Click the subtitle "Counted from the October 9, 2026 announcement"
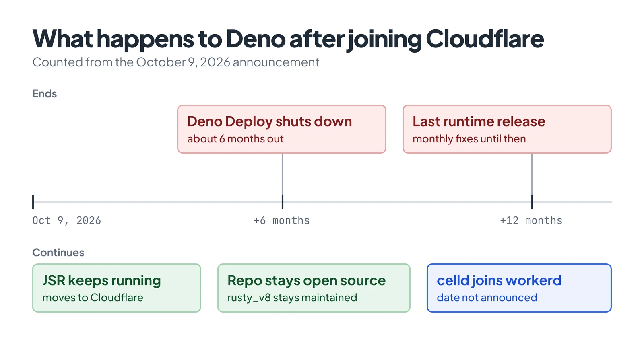The image size is (644, 362). tap(176, 62)
